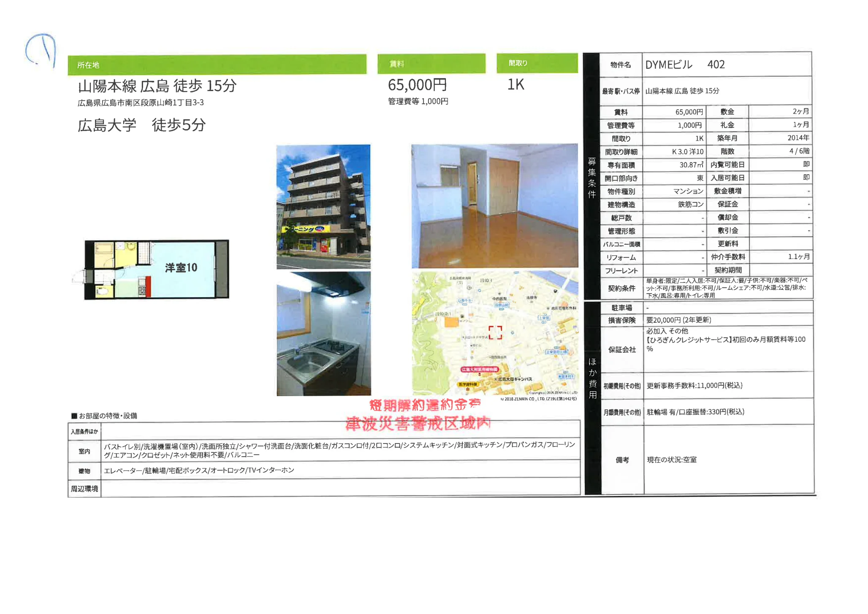868x614 pixels.
Task: Click the red 津波災害警戒区域内 stamp
Action: pyautogui.click(x=418, y=423)
